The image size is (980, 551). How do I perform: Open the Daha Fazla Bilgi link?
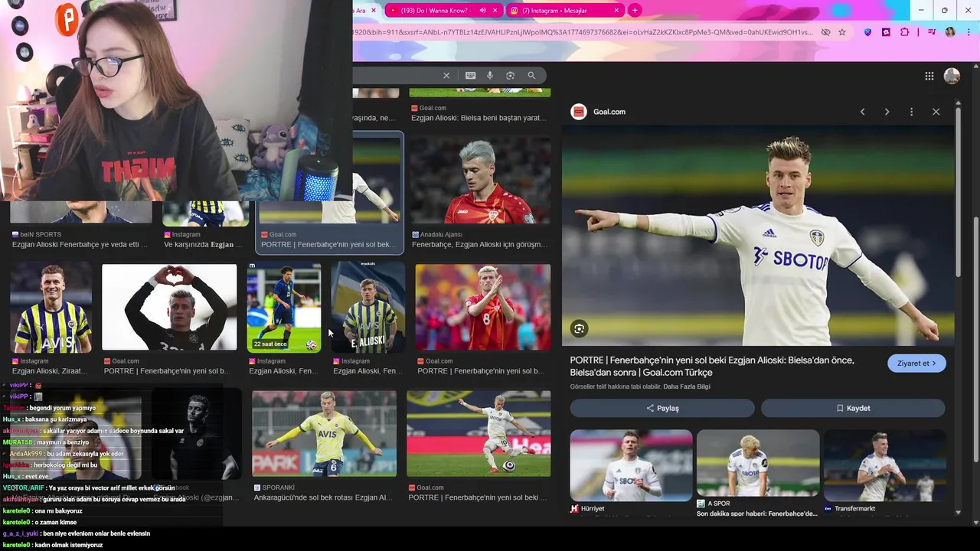click(x=687, y=386)
